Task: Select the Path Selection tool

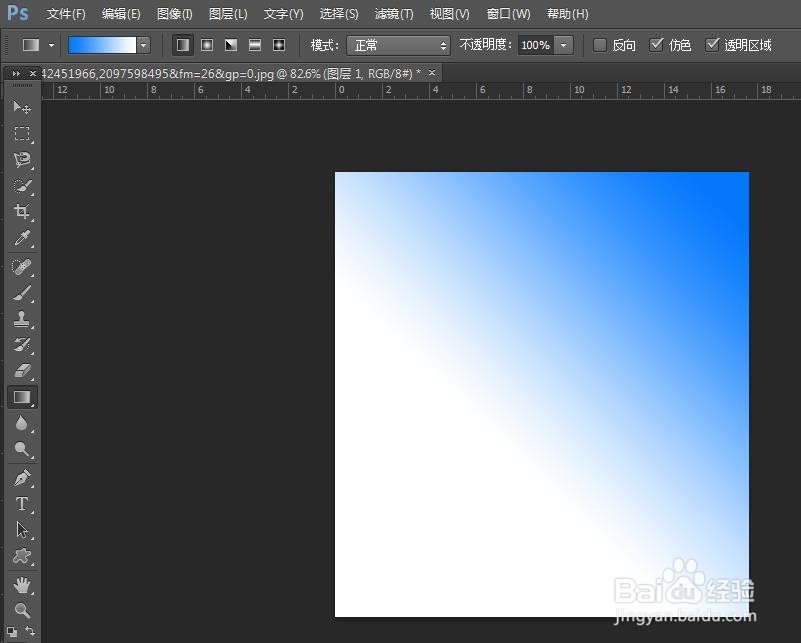Action: tap(21, 530)
